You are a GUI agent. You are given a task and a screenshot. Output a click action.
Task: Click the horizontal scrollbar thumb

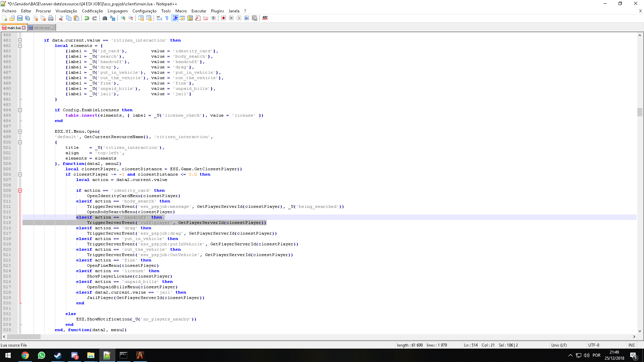23,337
